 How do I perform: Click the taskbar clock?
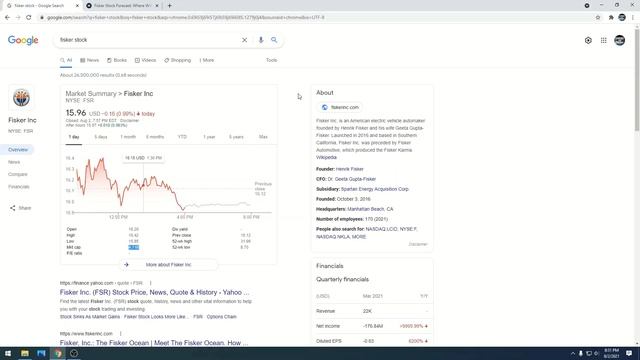click(611, 353)
